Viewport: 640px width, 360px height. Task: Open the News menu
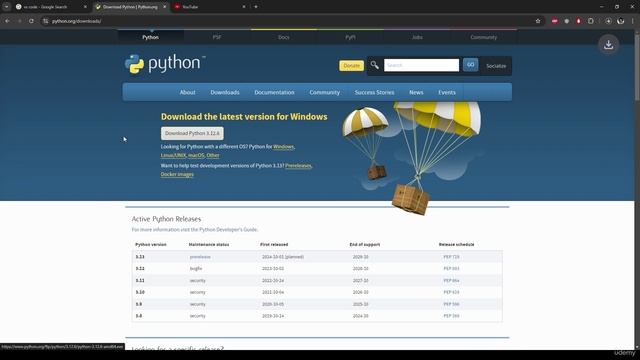[416, 92]
